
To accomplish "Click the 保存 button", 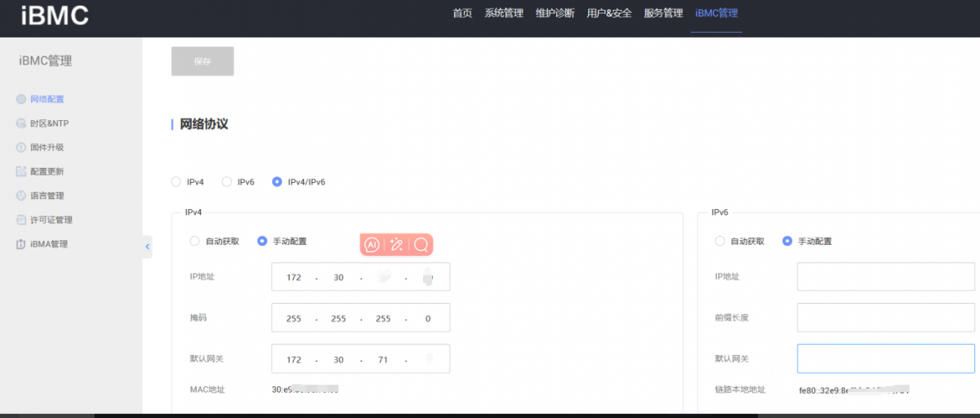I will pyautogui.click(x=203, y=61).
